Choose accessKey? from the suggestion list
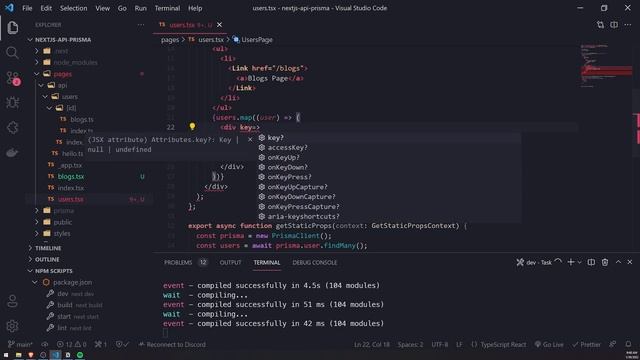Screen dimensions: 640x360 pyautogui.click(x=287, y=147)
